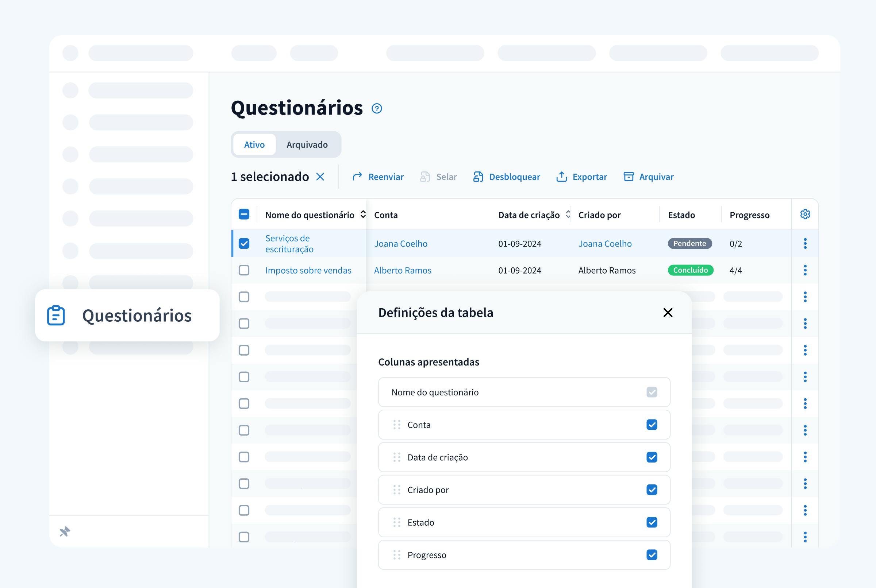This screenshot has height=588, width=876.
Task: Toggle the select-all header checkbox
Action: point(244,214)
